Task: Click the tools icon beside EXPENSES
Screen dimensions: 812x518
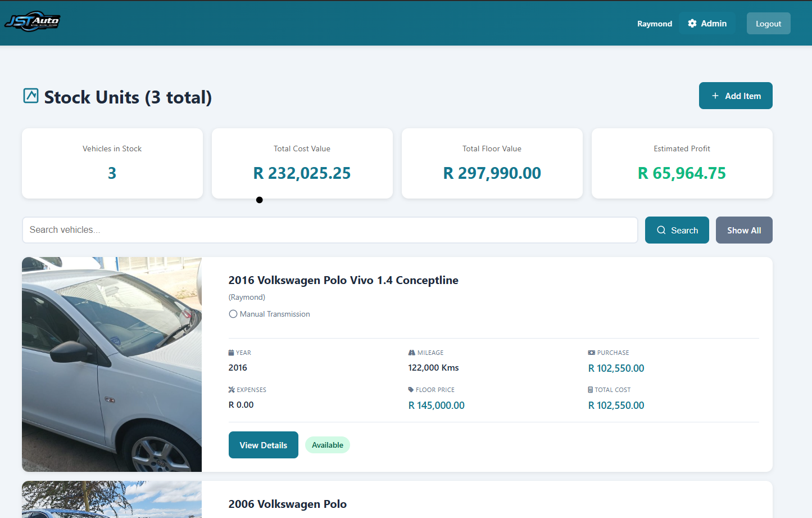Action: click(231, 389)
